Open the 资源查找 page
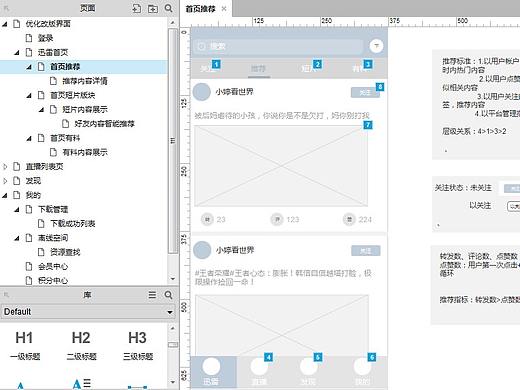The width and height of the screenshot is (520, 390). pyautogui.click(x=65, y=252)
